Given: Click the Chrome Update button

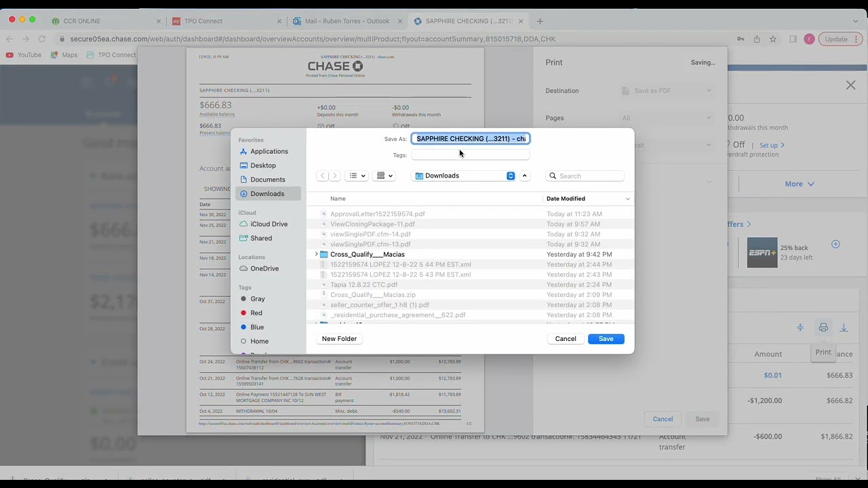Looking at the screenshot, I should coord(841,39).
